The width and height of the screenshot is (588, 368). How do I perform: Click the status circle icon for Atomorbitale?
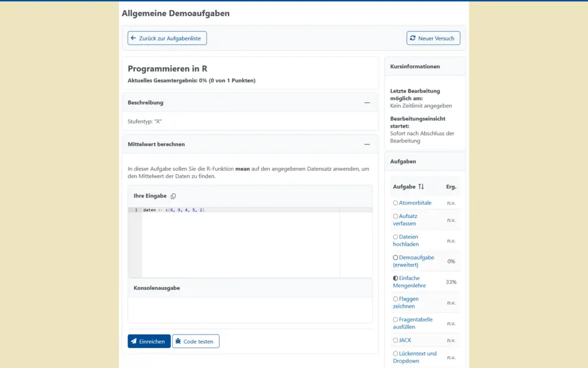pyautogui.click(x=396, y=203)
